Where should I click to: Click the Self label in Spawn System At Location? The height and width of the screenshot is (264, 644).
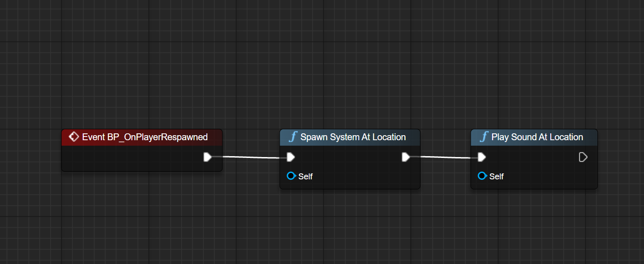[x=305, y=177]
